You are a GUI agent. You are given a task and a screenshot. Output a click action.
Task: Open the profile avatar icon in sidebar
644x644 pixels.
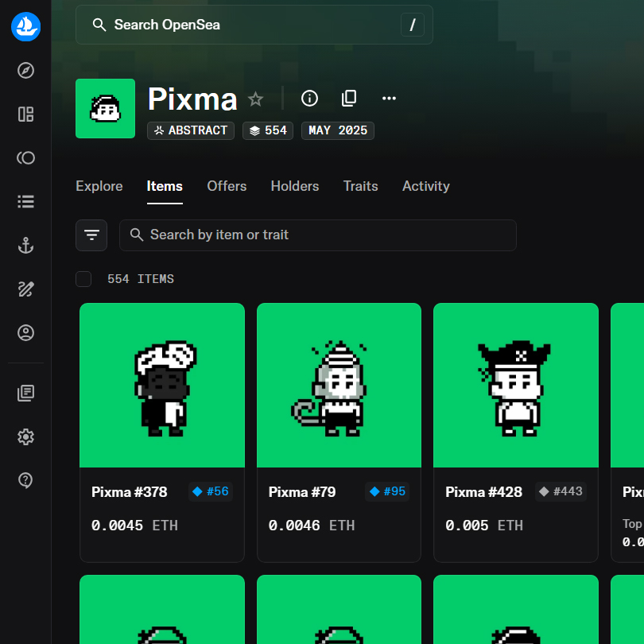click(25, 332)
